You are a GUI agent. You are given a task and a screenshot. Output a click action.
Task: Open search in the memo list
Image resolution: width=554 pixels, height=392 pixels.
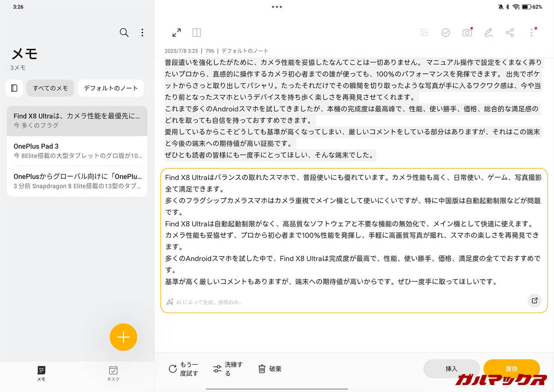[x=124, y=33]
